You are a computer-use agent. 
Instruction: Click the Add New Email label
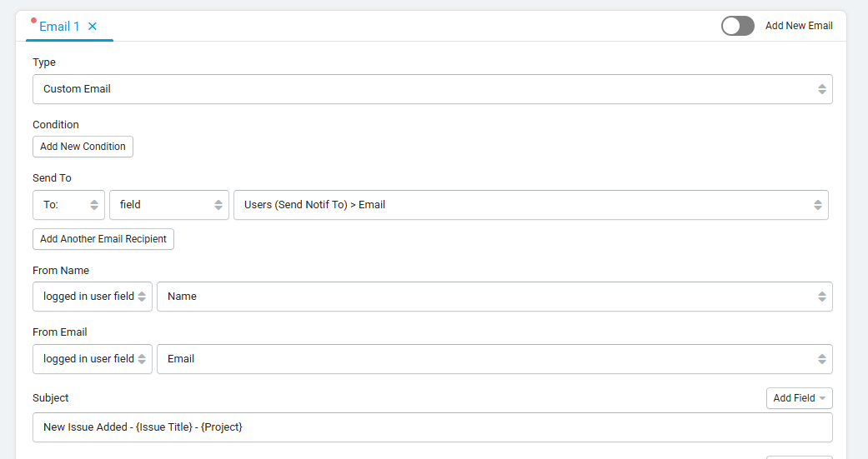click(799, 26)
